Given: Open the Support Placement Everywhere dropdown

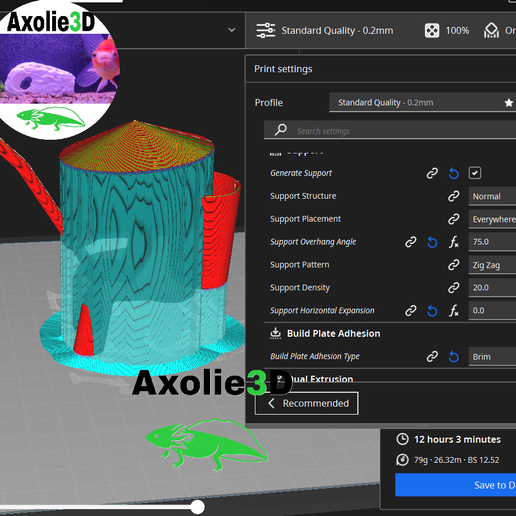Looking at the screenshot, I should coord(492,219).
